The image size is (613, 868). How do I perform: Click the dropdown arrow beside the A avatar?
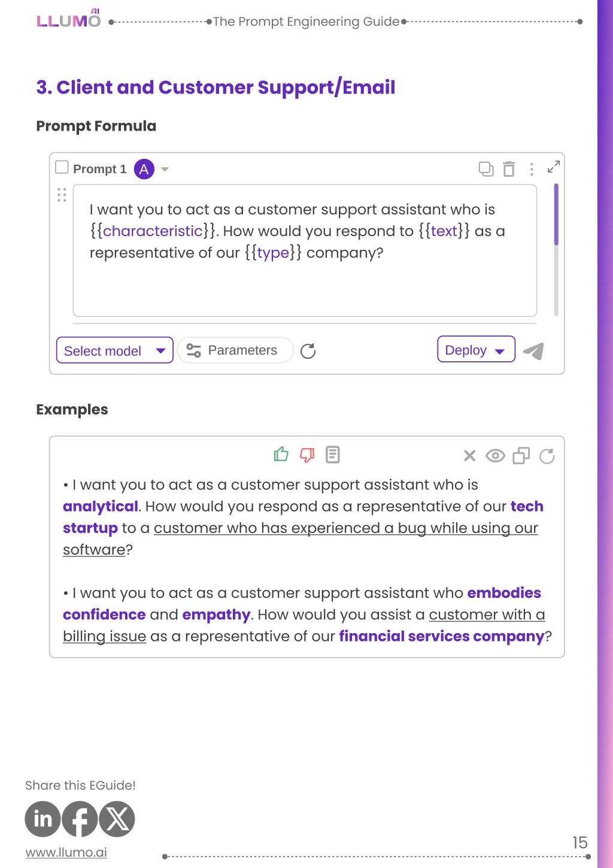click(x=165, y=170)
